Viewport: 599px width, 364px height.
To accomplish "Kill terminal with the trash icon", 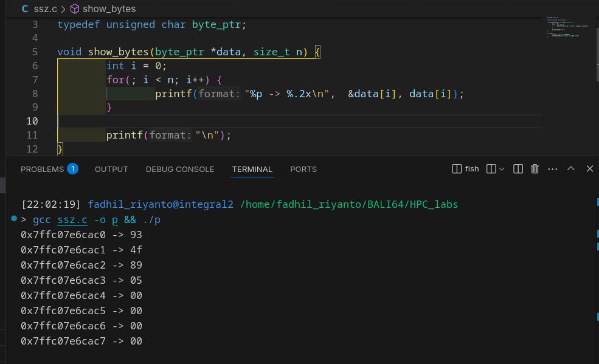I will [x=535, y=169].
